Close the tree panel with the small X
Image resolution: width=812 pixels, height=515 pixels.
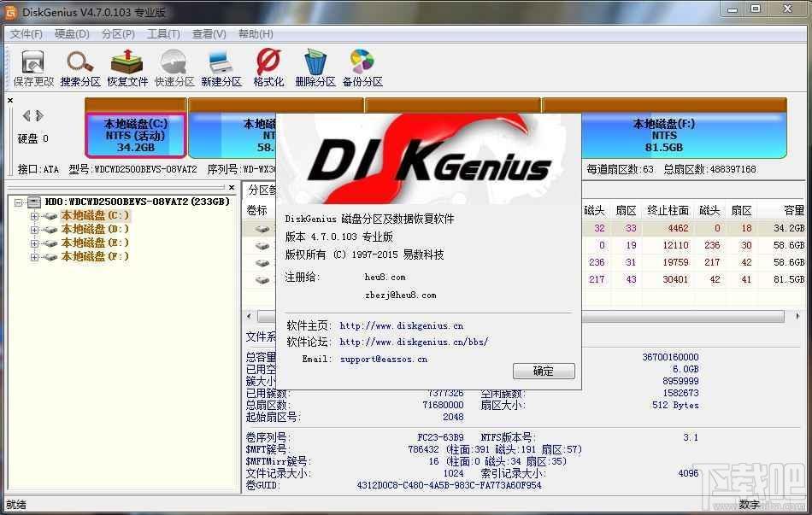coord(232,187)
